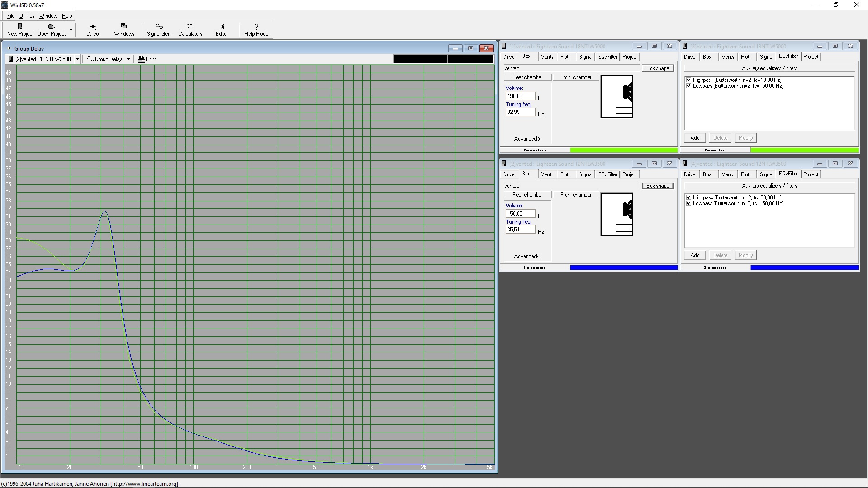Click the New Project toolbar icon
The width and height of the screenshot is (868, 488).
[20, 27]
